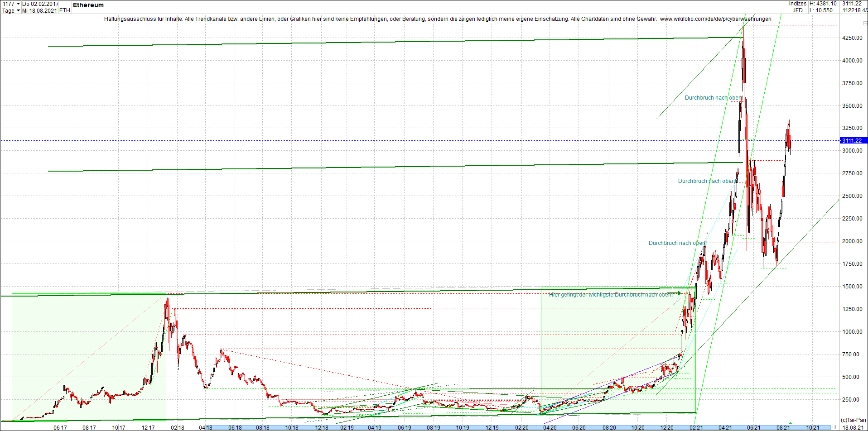Screen dimensions: 868x431
Task: Open the wikifolio.com cyberwaehrungen link text
Action: (715, 19)
